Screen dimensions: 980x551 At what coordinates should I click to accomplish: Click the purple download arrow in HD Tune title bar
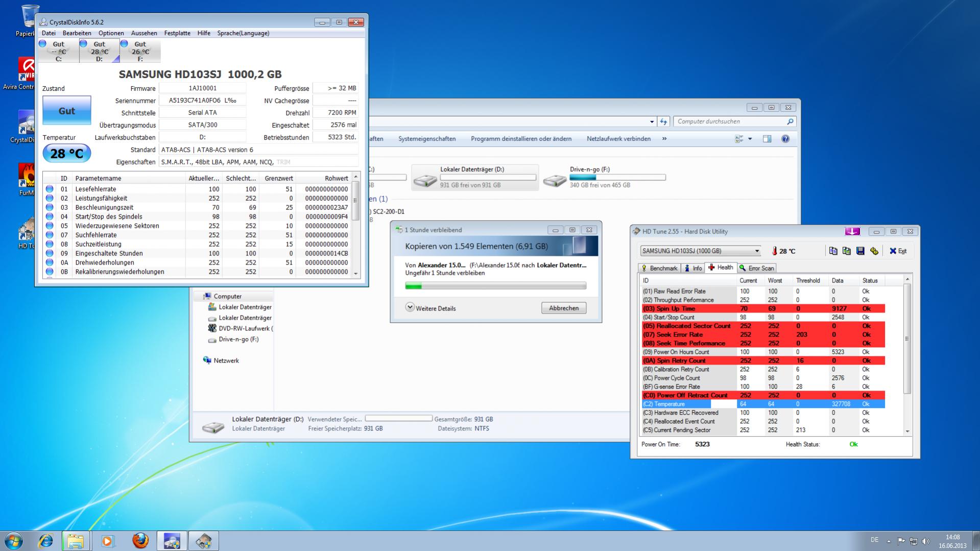852,231
